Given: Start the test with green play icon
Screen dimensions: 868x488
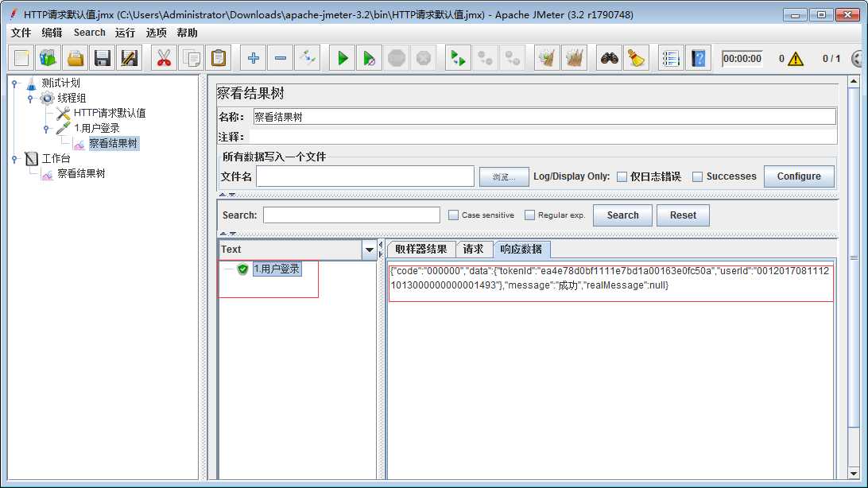Looking at the screenshot, I should coord(343,58).
